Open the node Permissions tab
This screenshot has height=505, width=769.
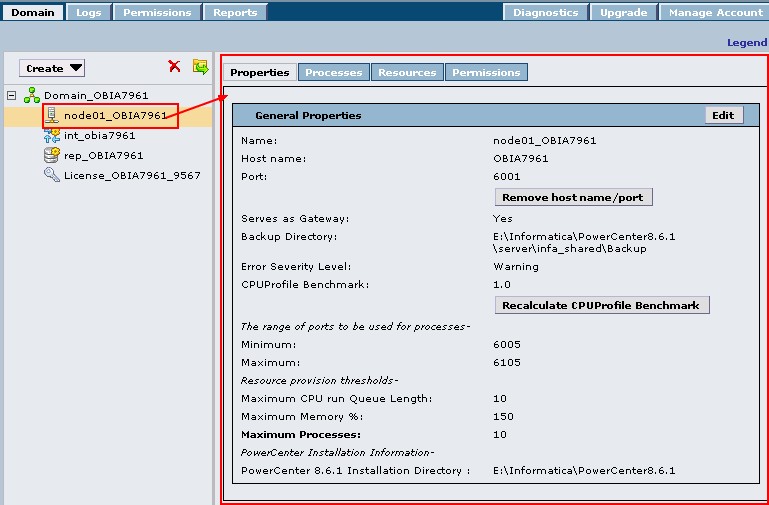(x=487, y=72)
